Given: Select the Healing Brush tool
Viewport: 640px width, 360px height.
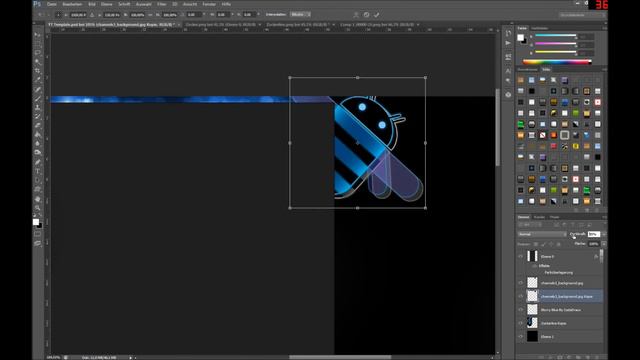Looking at the screenshot, I should (38, 90).
